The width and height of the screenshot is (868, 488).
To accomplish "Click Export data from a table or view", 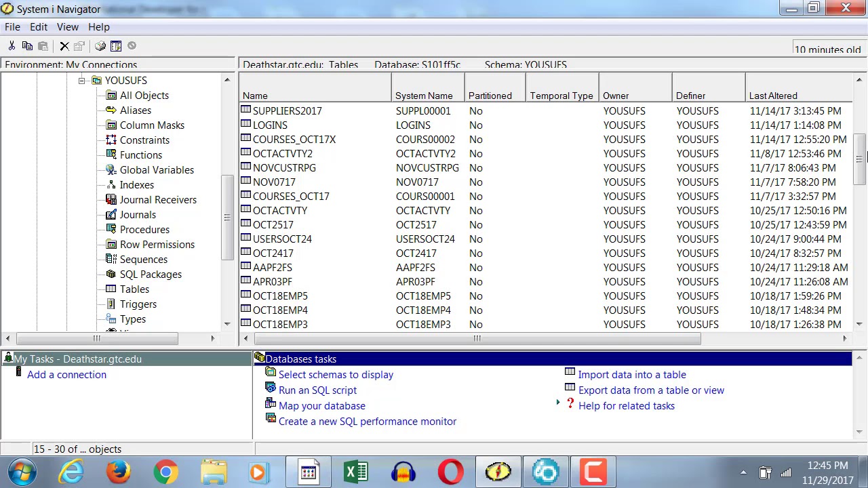I will pyautogui.click(x=651, y=390).
